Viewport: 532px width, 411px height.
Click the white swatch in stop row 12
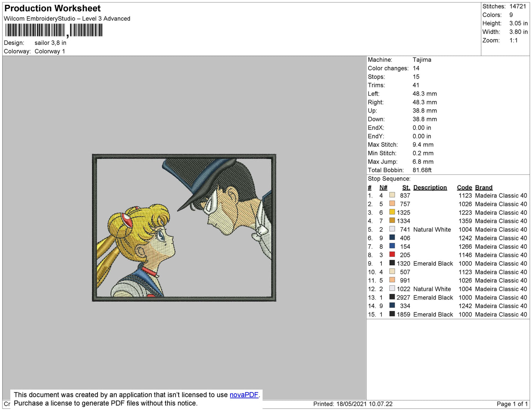point(392,288)
